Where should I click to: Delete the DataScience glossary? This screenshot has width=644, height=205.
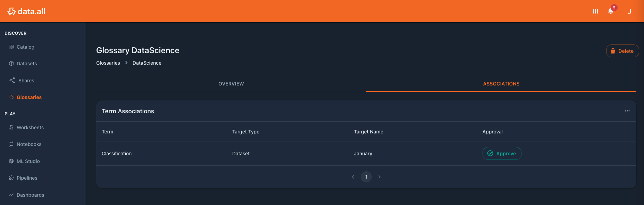tap(622, 51)
